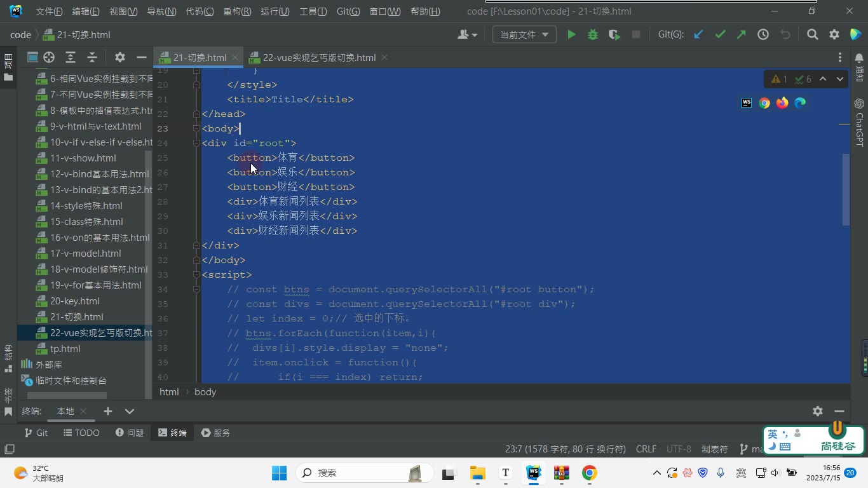Add a new terminal session tab

108,411
